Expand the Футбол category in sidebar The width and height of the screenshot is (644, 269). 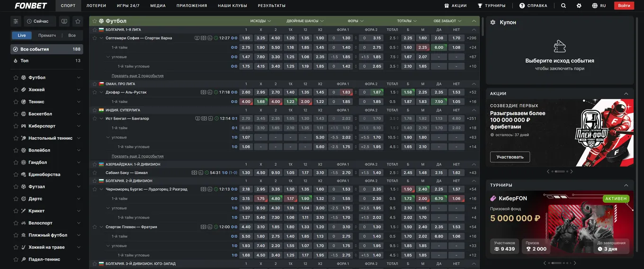[x=79, y=78]
